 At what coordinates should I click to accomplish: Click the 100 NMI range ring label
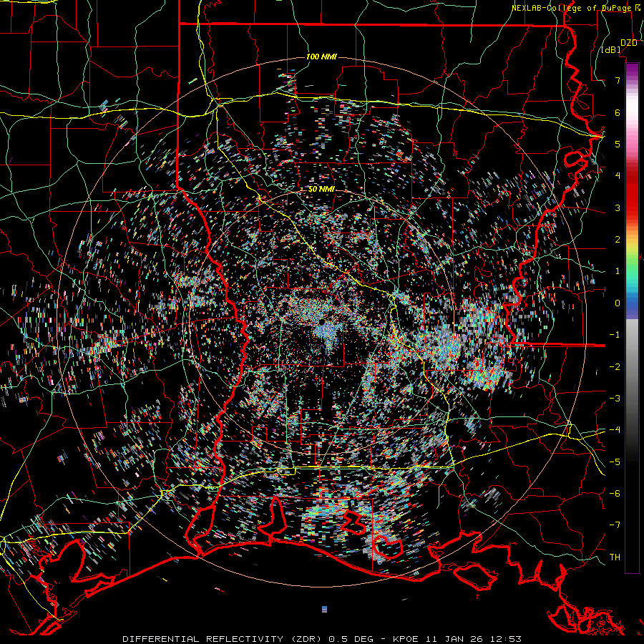(321, 57)
